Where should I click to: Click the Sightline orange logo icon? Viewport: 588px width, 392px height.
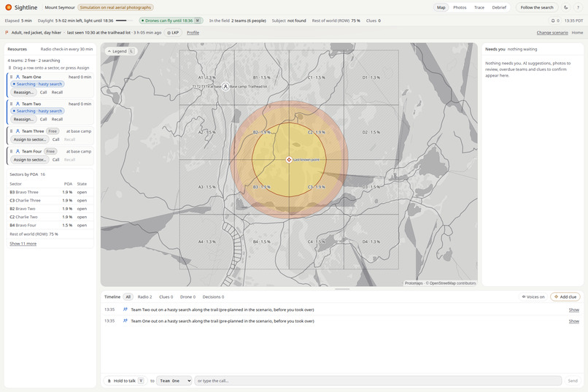[8, 7]
